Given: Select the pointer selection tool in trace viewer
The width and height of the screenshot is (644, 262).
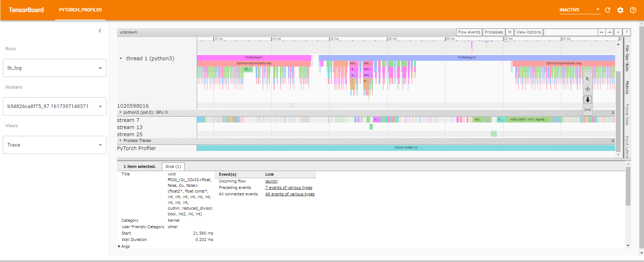Looking at the screenshot, I should (587, 79).
